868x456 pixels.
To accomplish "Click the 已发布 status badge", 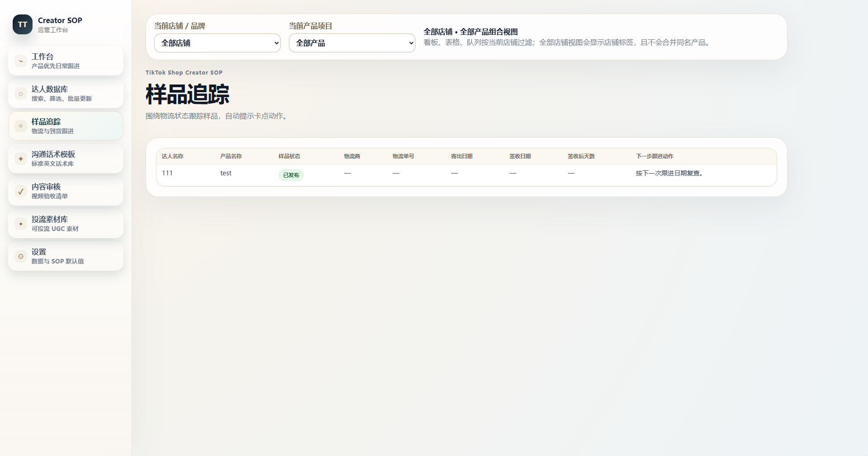I will [x=291, y=175].
